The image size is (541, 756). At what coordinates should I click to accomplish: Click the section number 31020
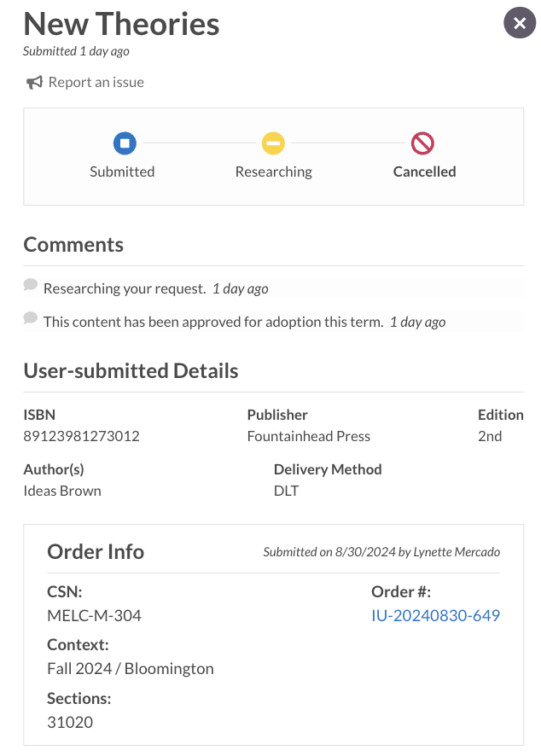click(x=70, y=722)
